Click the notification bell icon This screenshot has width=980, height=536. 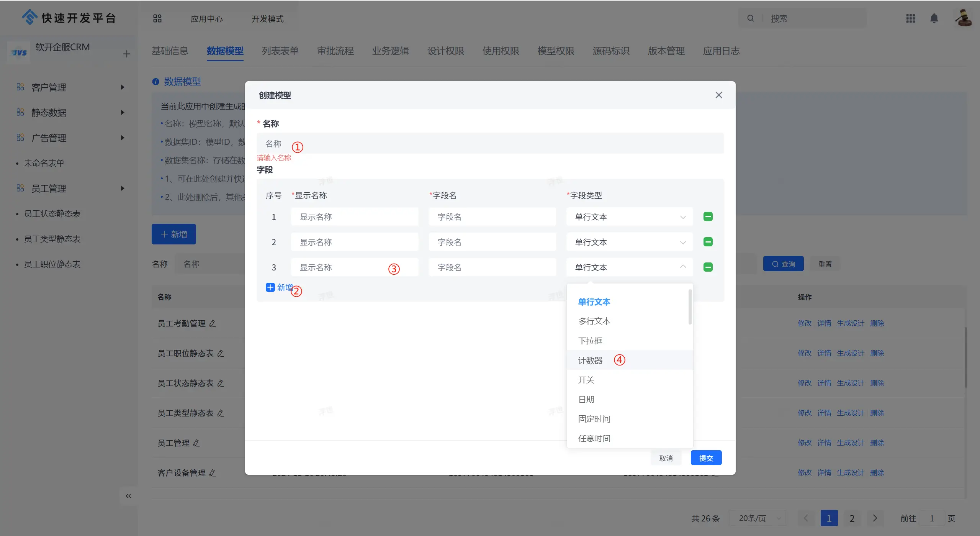click(x=934, y=18)
